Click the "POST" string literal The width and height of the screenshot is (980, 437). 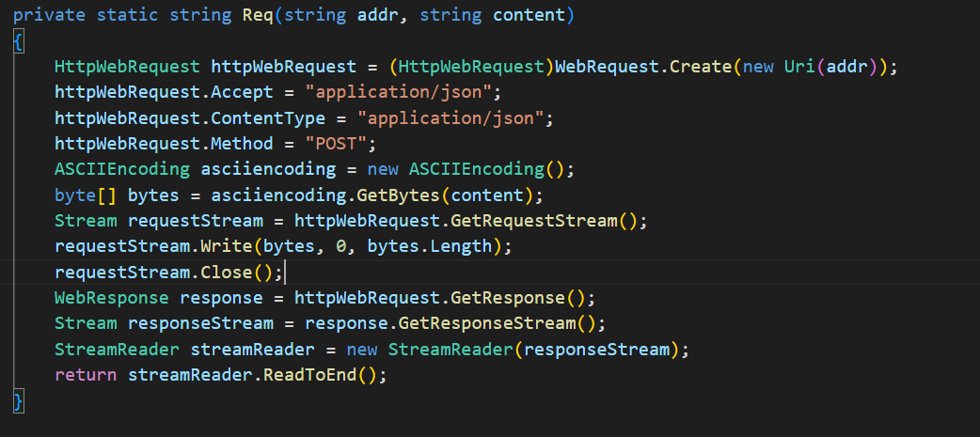(x=346, y=144)
